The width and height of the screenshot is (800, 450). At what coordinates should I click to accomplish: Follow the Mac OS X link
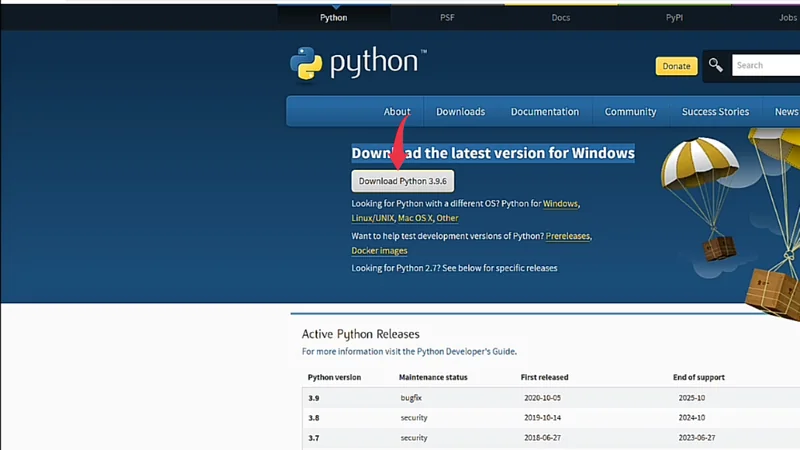pos(414,218)
